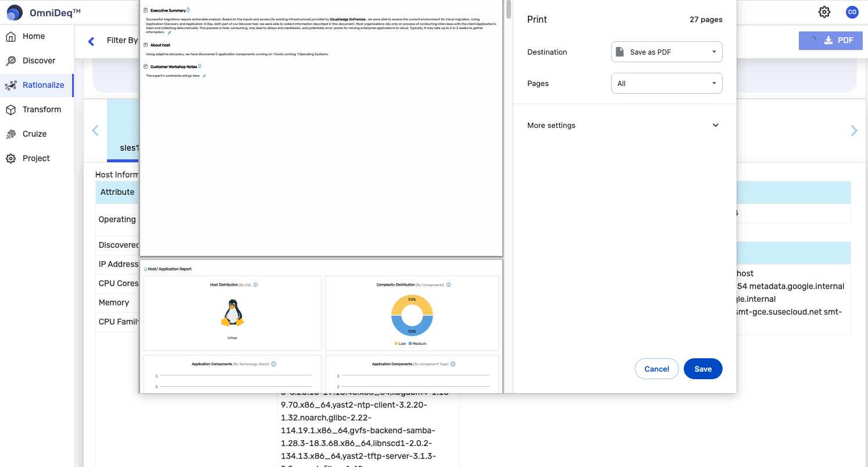Click the Cancel button in print dialog
Screen dimensions: 868x467
[x=657, y=369]
